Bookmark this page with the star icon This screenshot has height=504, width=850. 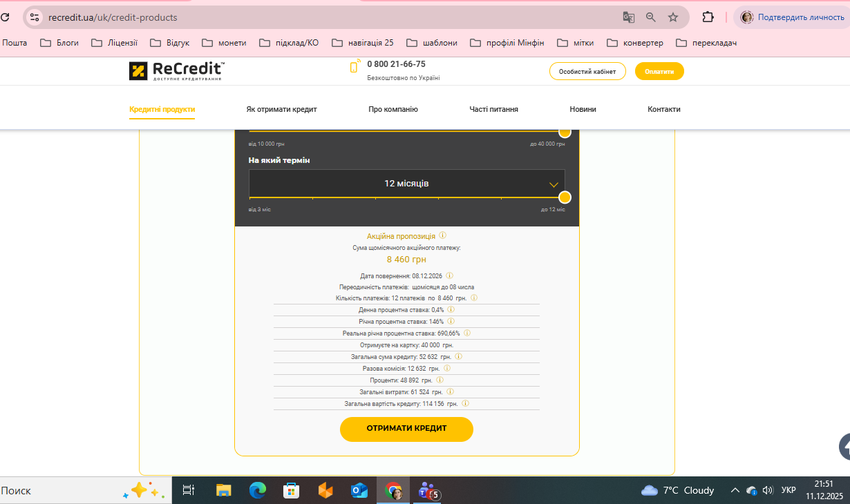[673, 17]
